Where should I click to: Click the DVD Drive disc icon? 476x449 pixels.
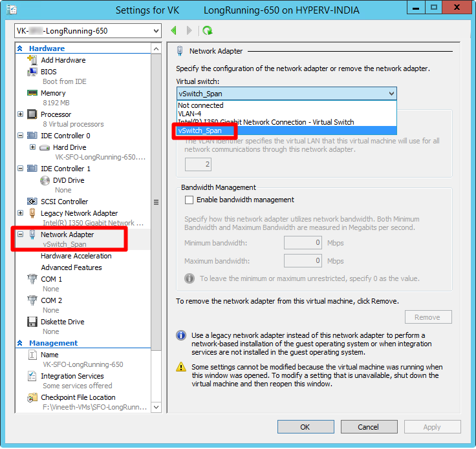[x=45, y=180]
